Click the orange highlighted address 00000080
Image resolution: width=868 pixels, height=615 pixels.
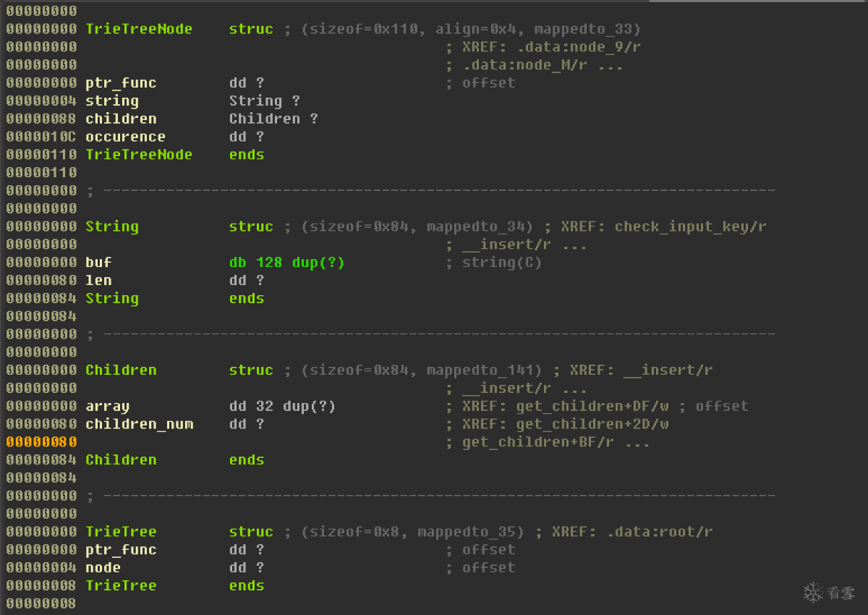click(x=41, y=442)
